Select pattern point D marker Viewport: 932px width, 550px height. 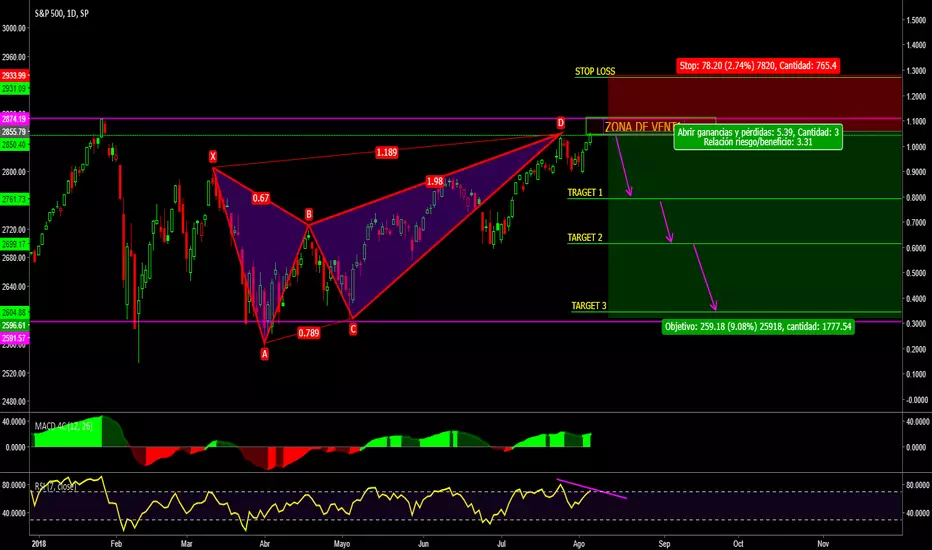[x=561, y=123]
